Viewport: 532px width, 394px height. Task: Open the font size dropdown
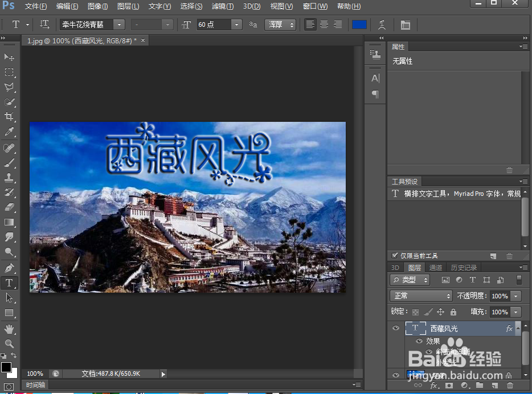[236, 24]
